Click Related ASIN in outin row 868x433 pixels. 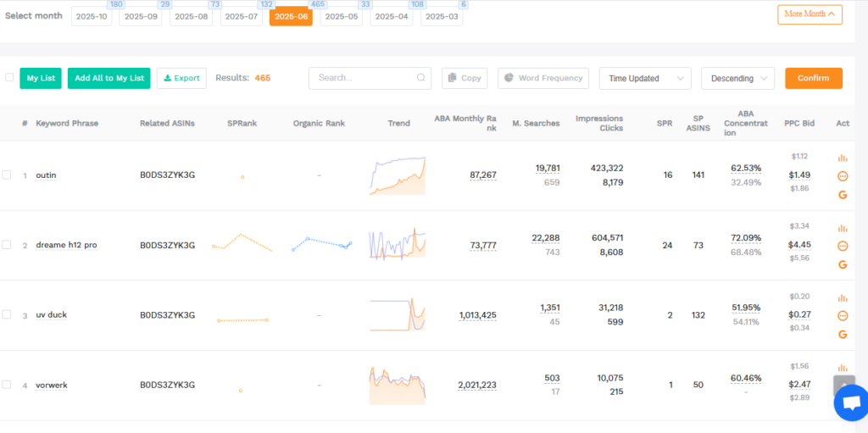point(167,175)
